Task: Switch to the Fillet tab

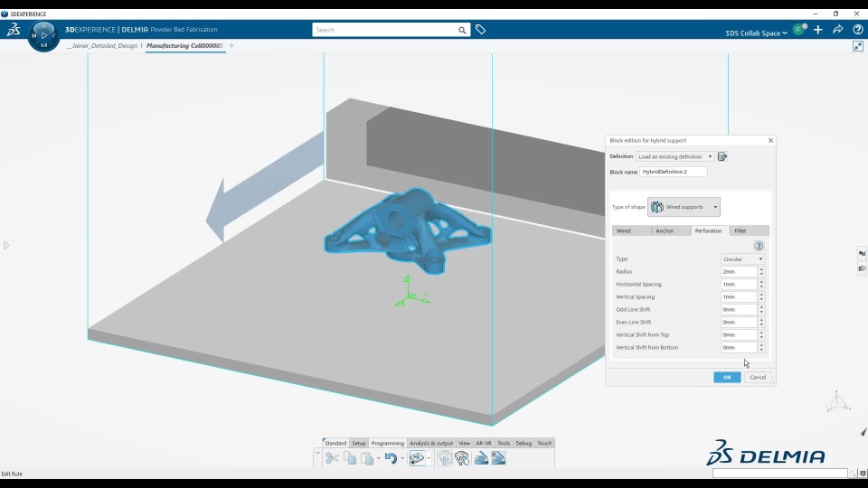Action: click(750, 230)
